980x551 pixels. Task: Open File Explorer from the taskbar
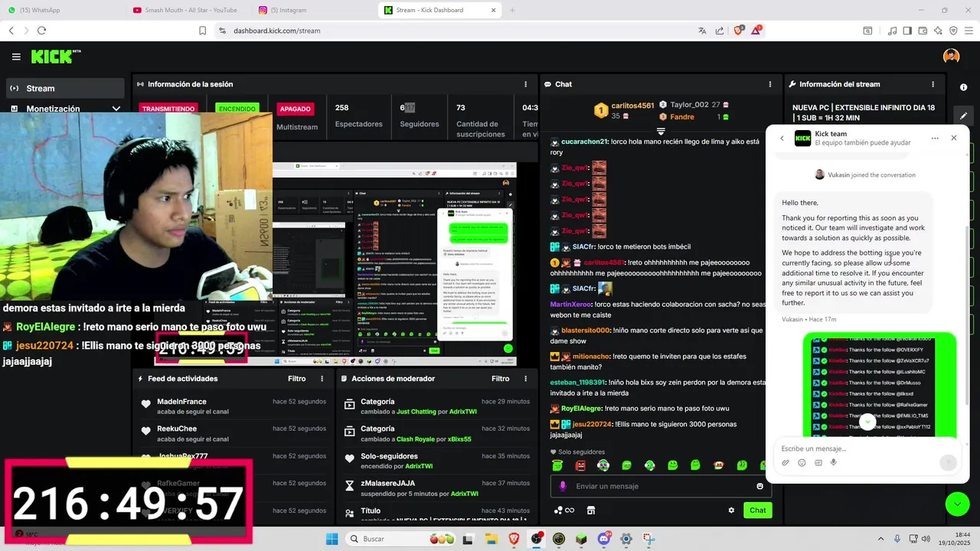point(491,539)
